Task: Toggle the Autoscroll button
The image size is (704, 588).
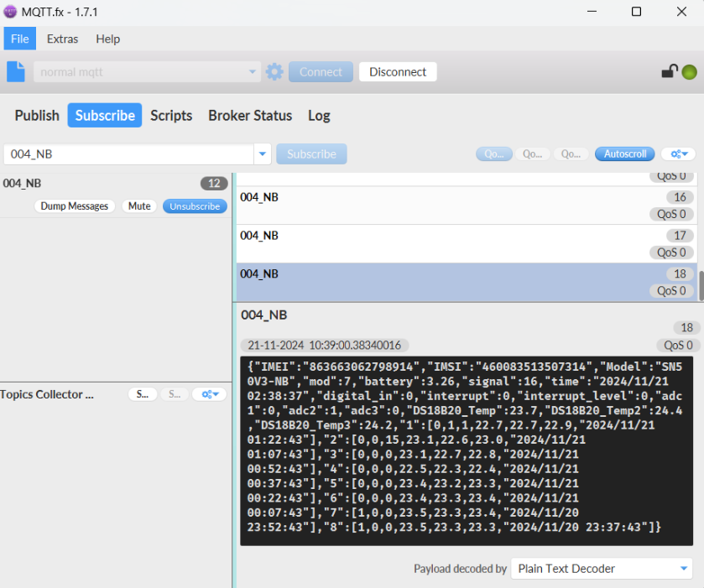Action: tap(624, 154)
